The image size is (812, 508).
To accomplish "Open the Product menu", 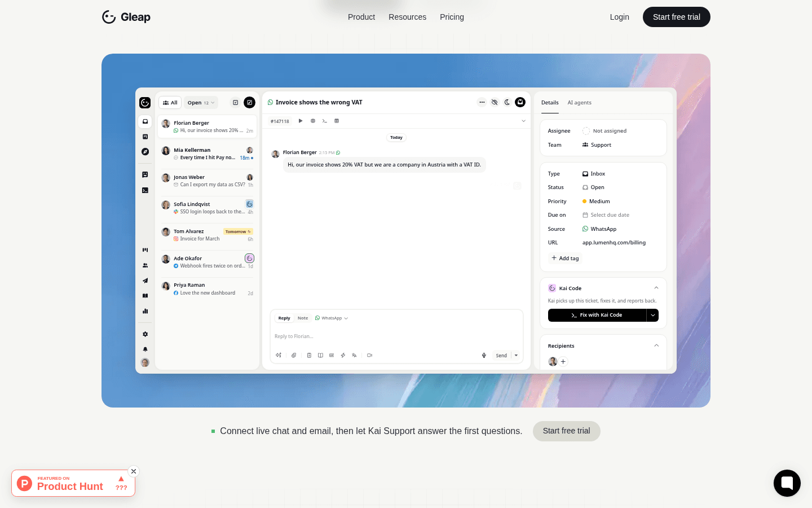I will [361, 17].
